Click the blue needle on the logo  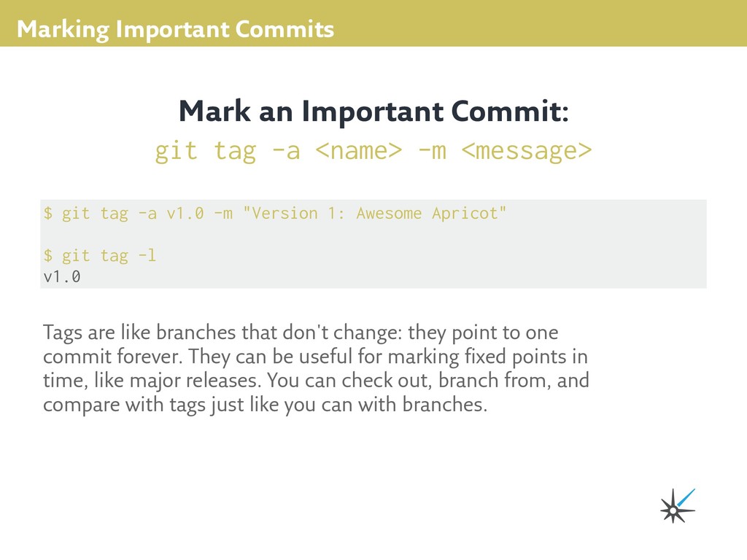click(686, 497)
